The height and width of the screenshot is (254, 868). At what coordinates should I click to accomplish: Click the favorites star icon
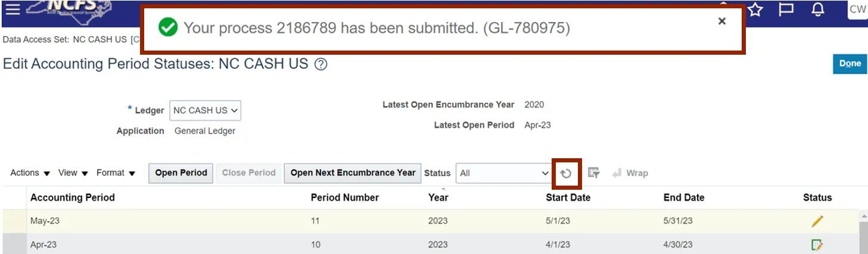(755, 10)
